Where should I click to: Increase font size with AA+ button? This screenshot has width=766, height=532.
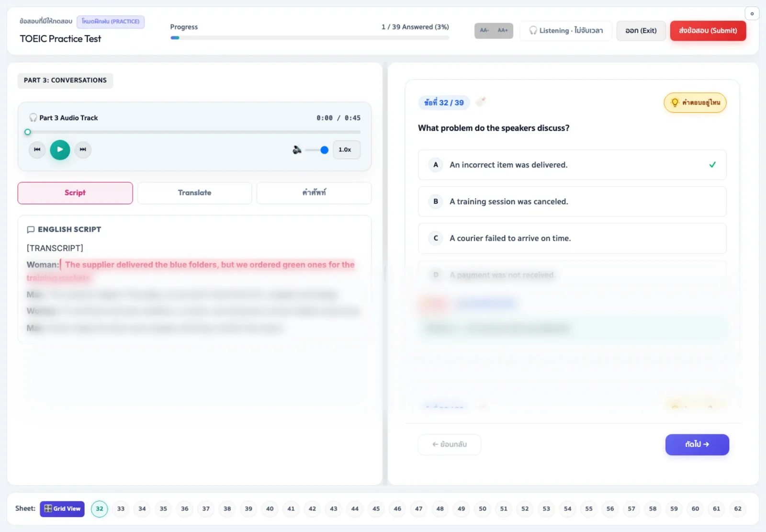click(x=503, y=31)
